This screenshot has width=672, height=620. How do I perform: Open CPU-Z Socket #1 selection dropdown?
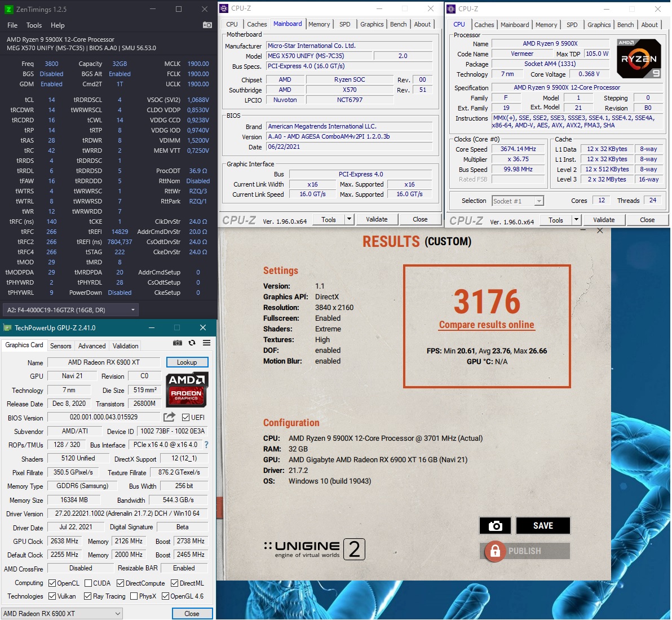[518, 201]
